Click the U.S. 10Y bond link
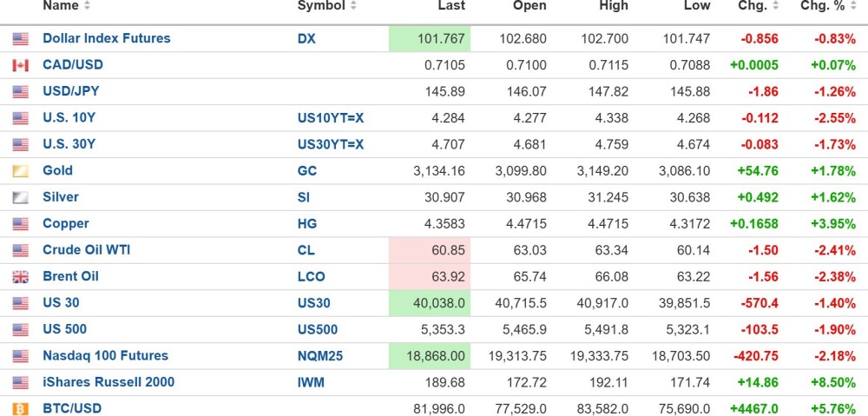 coord(69,117)
